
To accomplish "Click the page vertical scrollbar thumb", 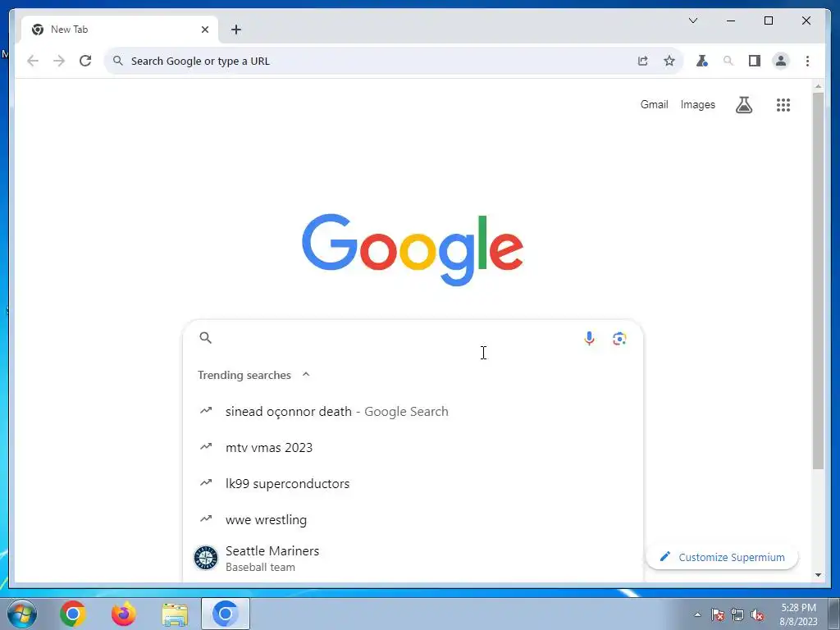I will coord(818,281).
